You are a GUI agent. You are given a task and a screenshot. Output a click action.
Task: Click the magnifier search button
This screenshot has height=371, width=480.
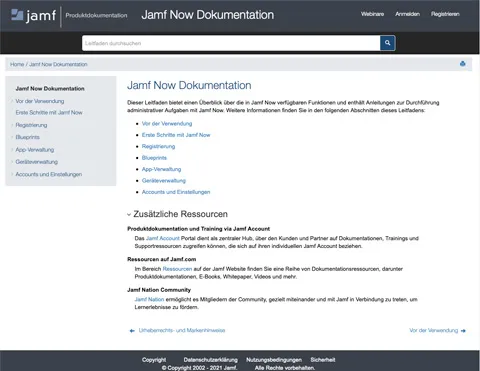387,43
